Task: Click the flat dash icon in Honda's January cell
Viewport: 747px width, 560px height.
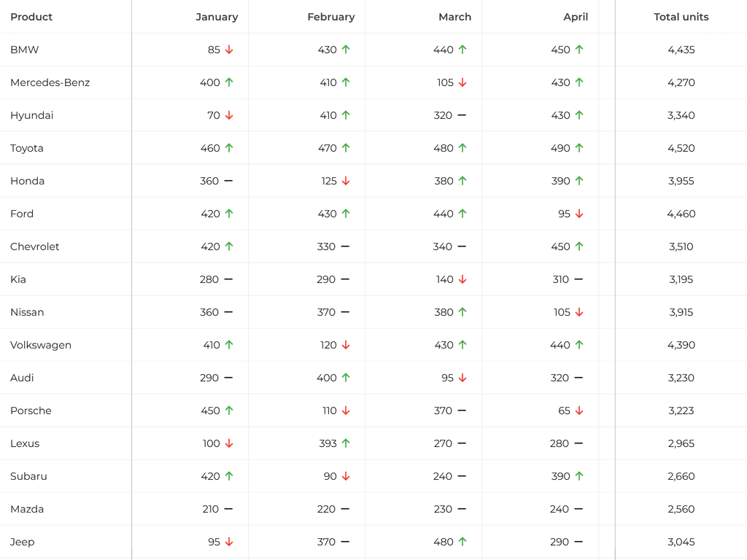Action: (x=228, y=181)
